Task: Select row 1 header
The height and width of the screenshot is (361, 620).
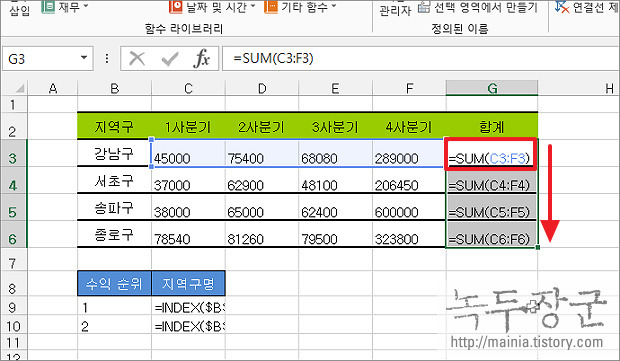Action: click(x=13, y=104)
